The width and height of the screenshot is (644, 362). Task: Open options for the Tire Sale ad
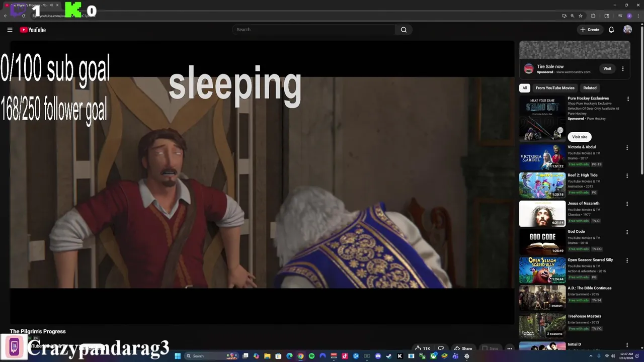pyautogui.click(x=623, y=69)
